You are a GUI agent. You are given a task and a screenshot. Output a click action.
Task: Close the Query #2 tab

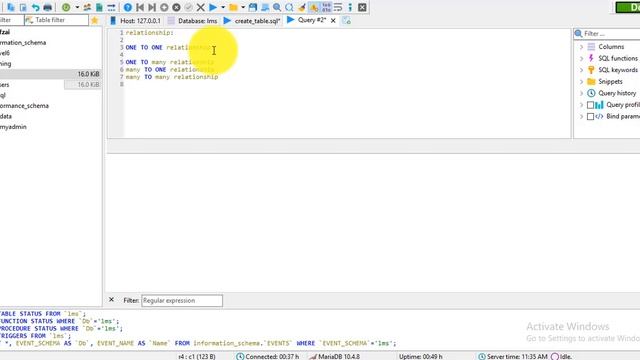(x=333, y=20)
